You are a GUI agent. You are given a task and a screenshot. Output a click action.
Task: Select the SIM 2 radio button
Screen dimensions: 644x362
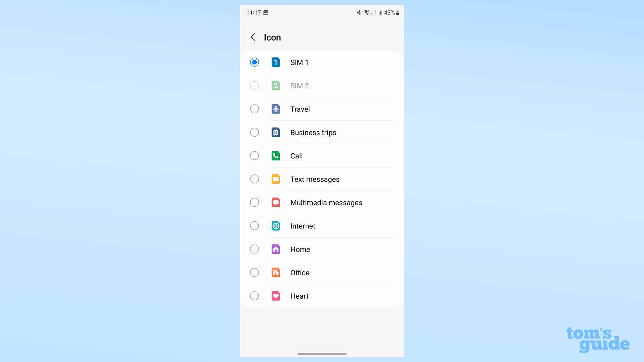click(x=254, y=85)
